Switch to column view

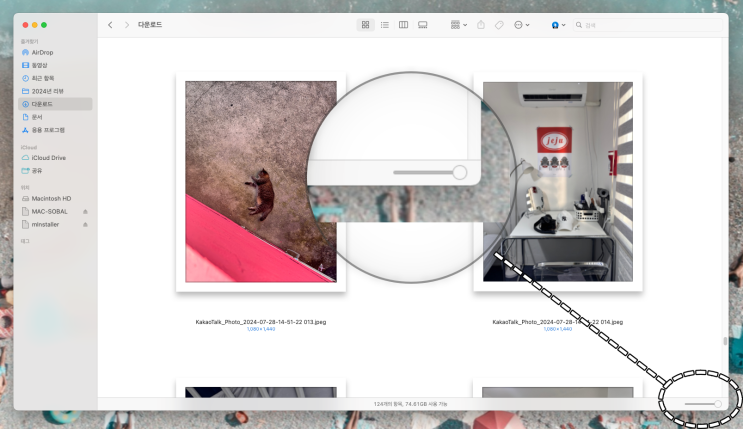(x=403, y=25)
